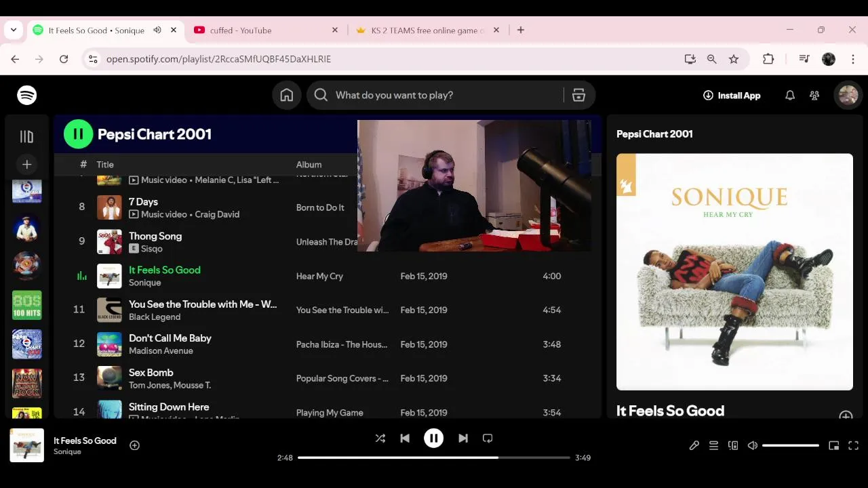
Task: Click the now-playing thumbnail in player bar
Action: tap(27, 445)
